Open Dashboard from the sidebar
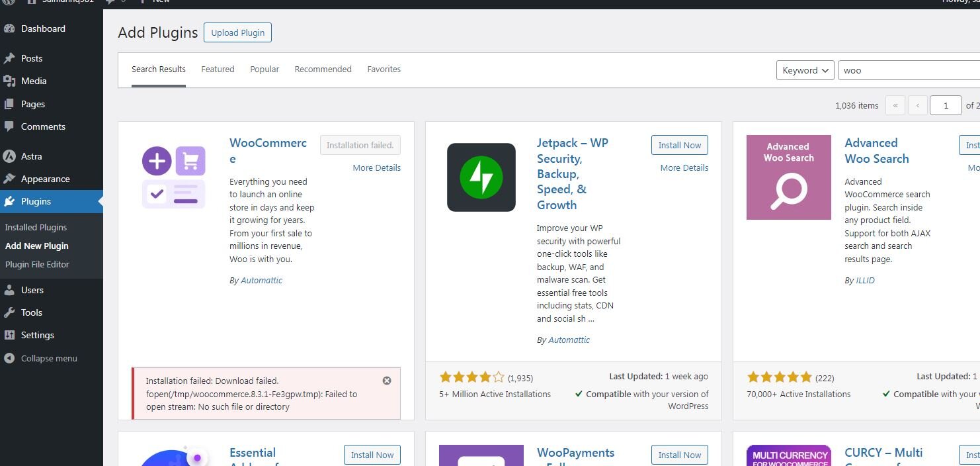980x466 pixels. pyautogui.click(x=43, y=28)
